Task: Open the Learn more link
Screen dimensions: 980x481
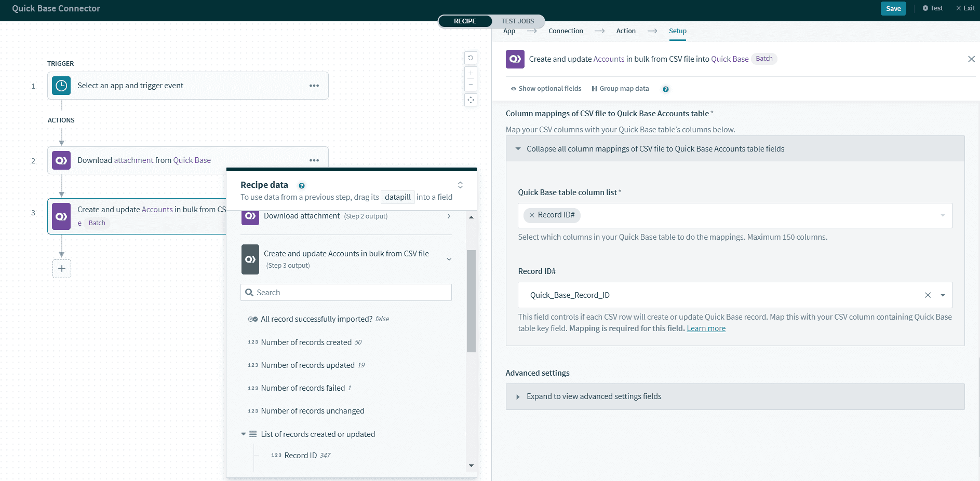Action: pyautogui.click(x=706, y=328)
